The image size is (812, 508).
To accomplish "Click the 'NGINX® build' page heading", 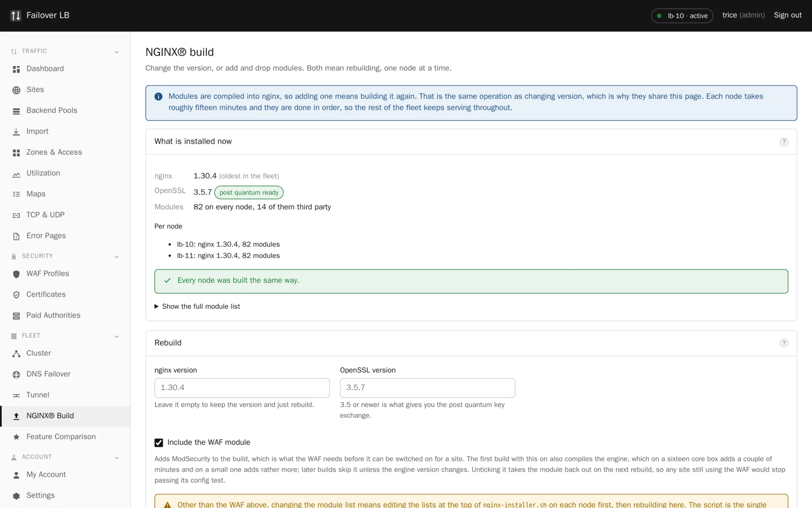I will tap(180, 52).
